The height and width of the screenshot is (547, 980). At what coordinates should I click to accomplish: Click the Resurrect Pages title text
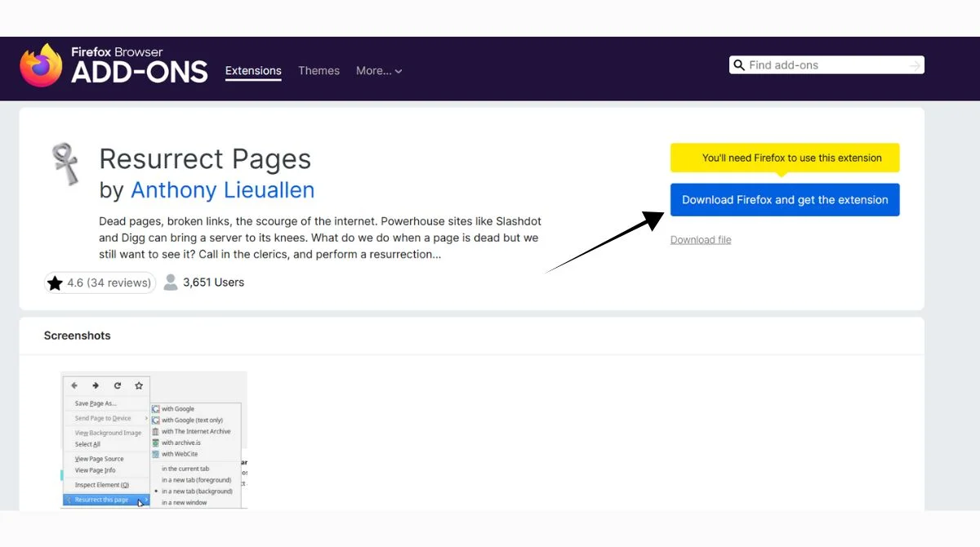pos(205,159)
